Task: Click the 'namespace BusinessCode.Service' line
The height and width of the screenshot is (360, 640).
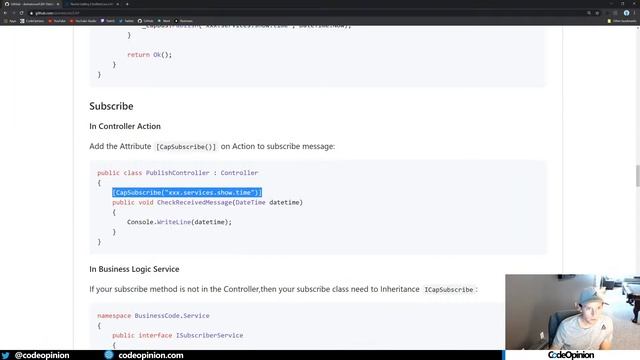Action: tap(153, 316)
